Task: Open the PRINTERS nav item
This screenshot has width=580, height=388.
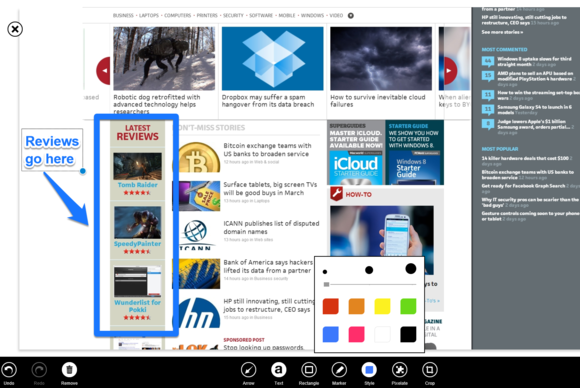Action: [207, 16]
